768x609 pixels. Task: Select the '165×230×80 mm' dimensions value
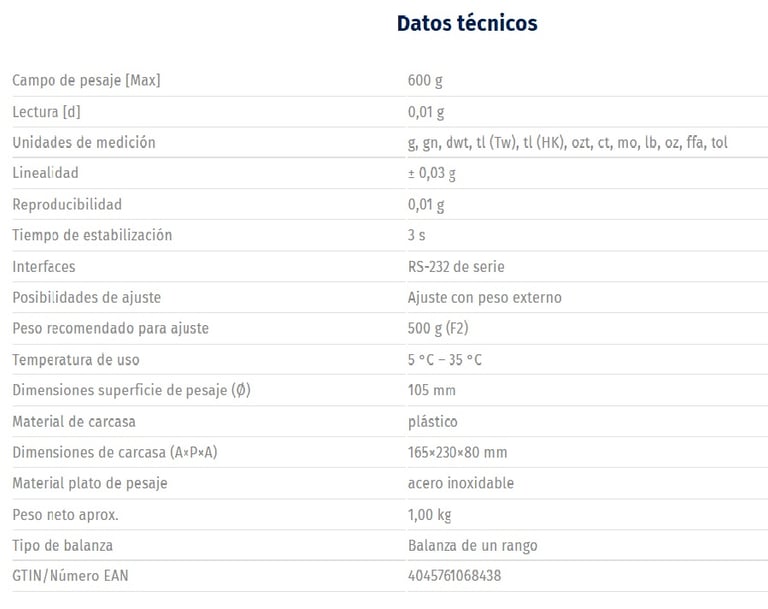coord(457,452)
